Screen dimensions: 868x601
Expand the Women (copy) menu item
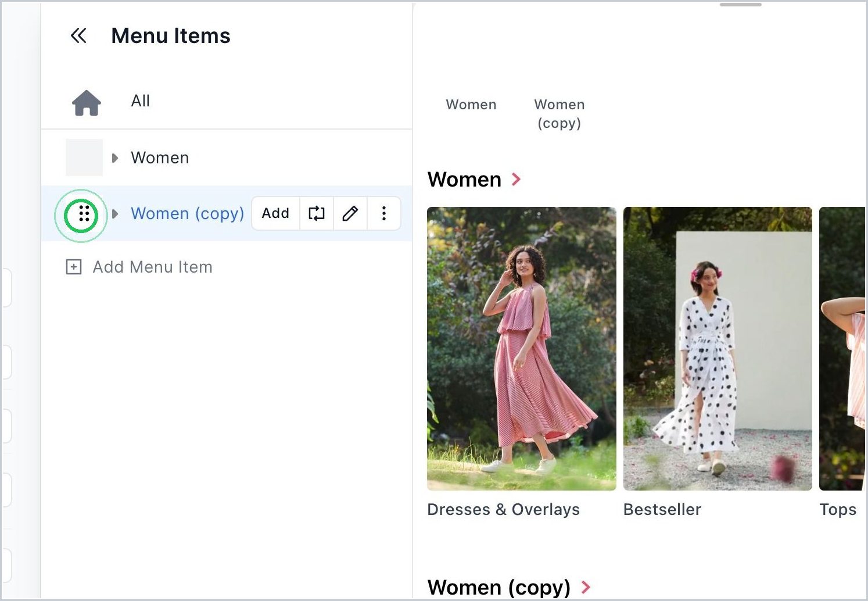tap(115, 214)
